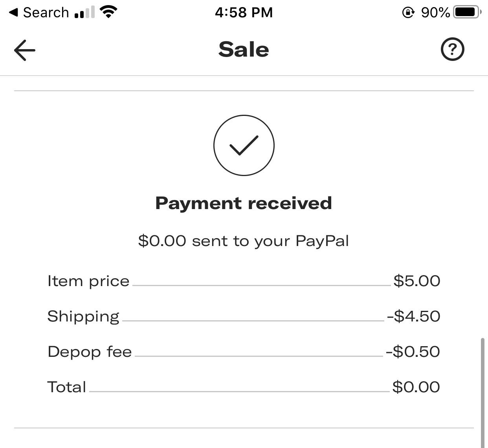Tap the orientation lock icon in status bar
Viewport: 488px width, 448px height.
tap(409, 12)
